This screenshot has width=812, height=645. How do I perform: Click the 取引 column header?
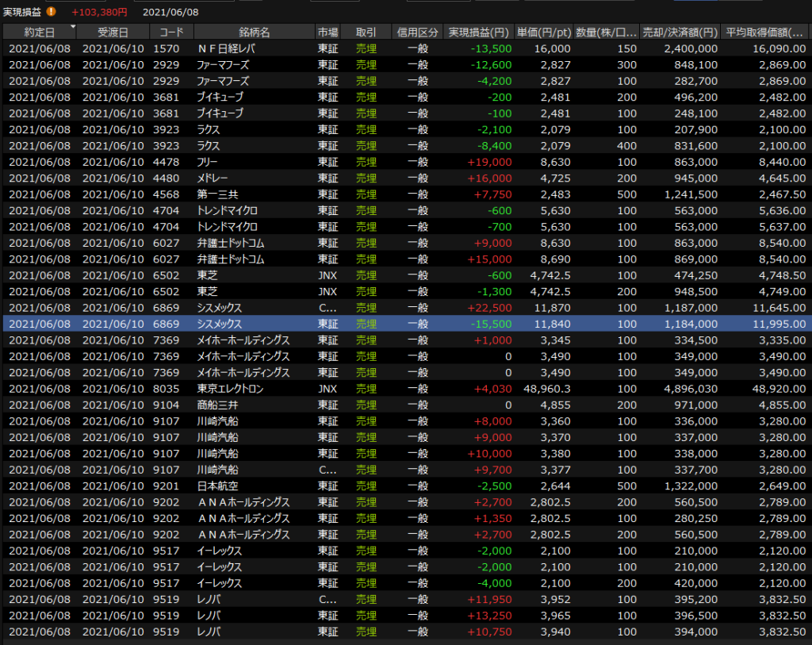coord(366,33)
